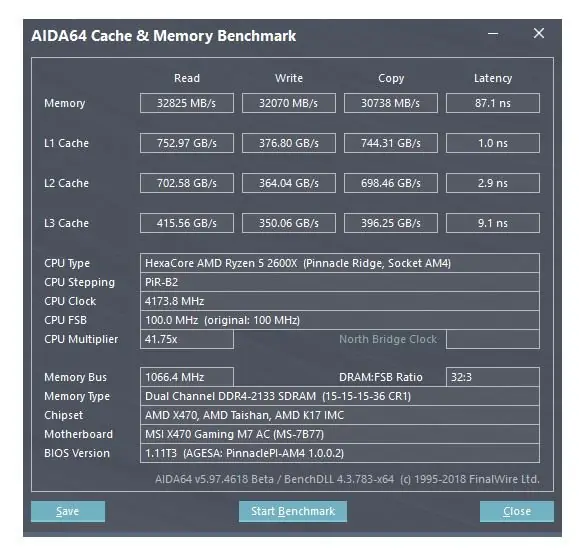Click Motherboard field MSI X470 Gaming M7

[x=340, y=434]
